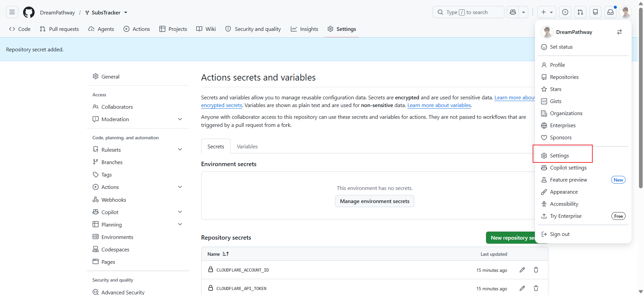Open the Wiki tab

click(x=206, y=29)
